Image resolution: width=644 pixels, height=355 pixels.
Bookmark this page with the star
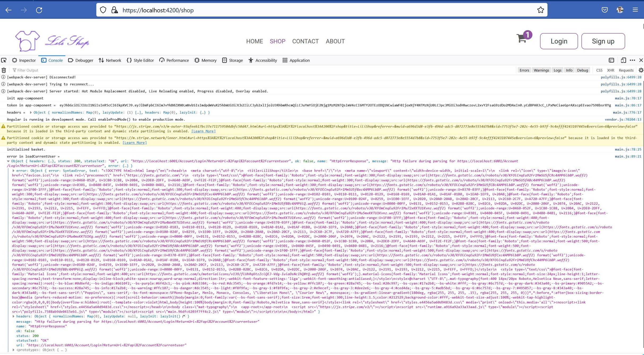(541, 10)
